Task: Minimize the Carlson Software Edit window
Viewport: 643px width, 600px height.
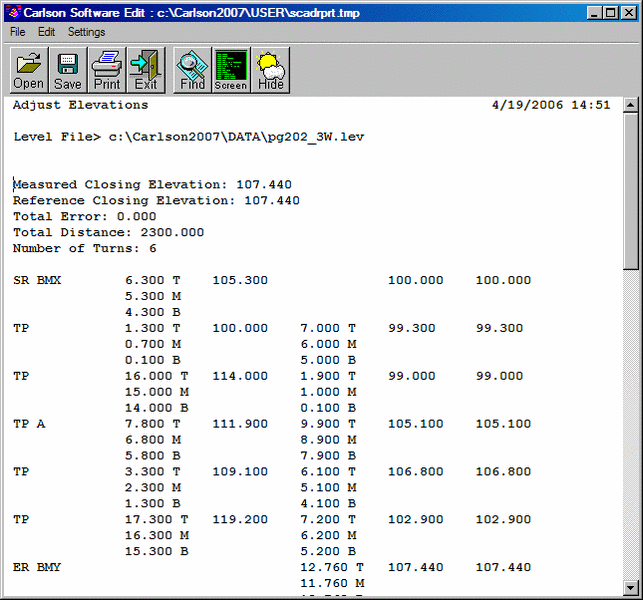Action: click(594, 13)
